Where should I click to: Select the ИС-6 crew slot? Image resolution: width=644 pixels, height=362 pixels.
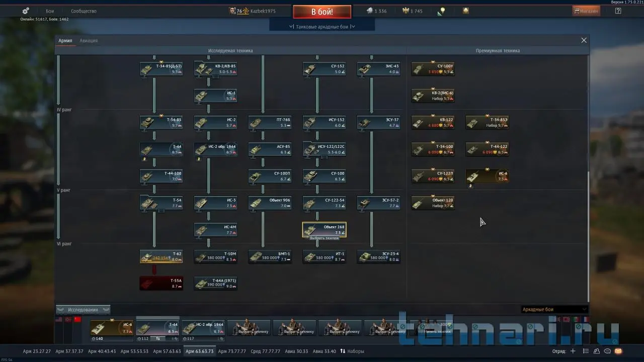pyautogui.click(x=112, y=330)
